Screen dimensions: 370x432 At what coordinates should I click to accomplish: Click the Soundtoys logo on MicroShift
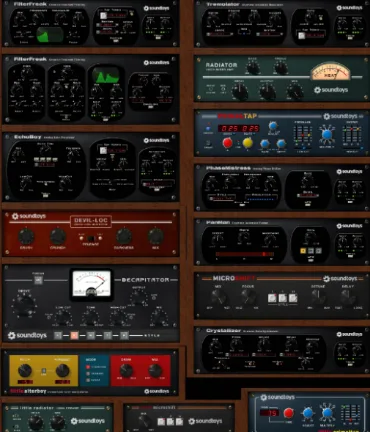tap(340, 278)
